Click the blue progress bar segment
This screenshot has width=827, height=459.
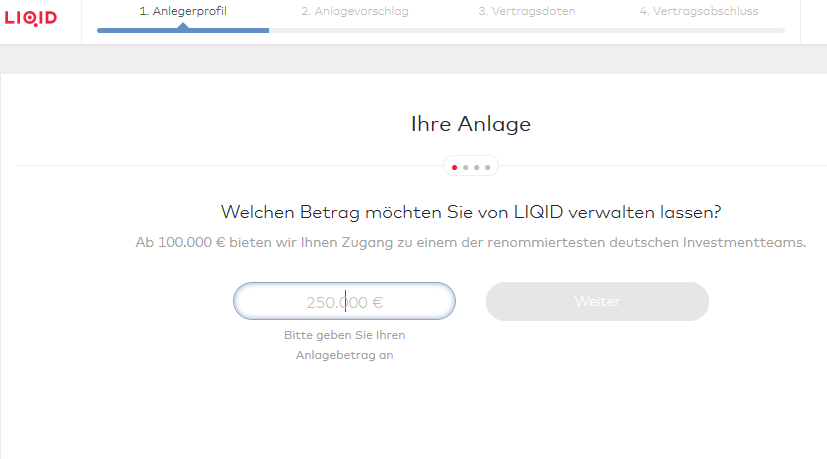coord(183,30)
